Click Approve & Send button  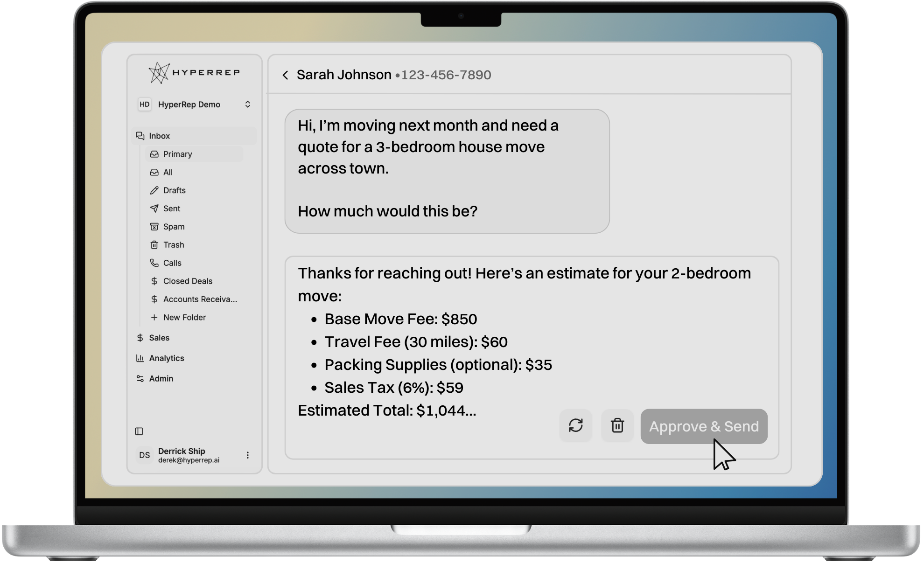coord(703,426)
